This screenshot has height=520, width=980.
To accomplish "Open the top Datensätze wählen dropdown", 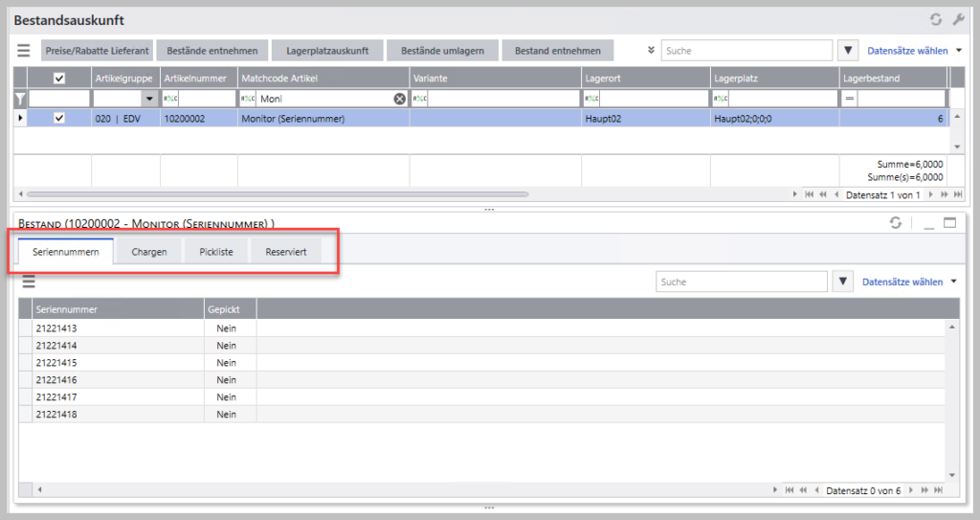I will (x=914, y=51).
